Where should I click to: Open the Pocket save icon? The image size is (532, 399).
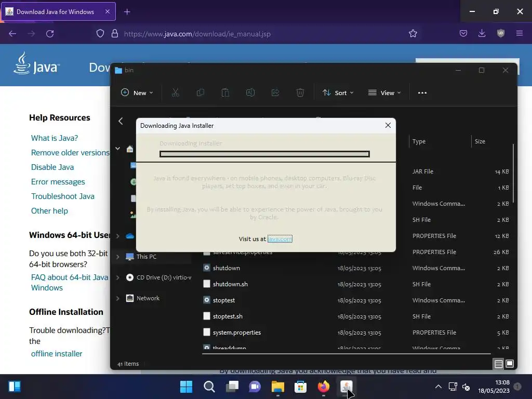point(463,33)
